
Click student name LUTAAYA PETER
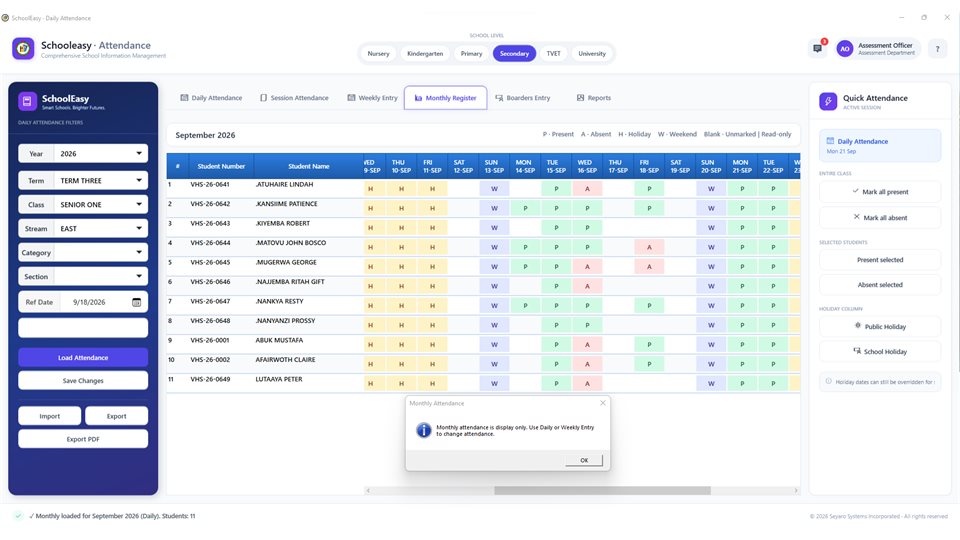point(279,379)
